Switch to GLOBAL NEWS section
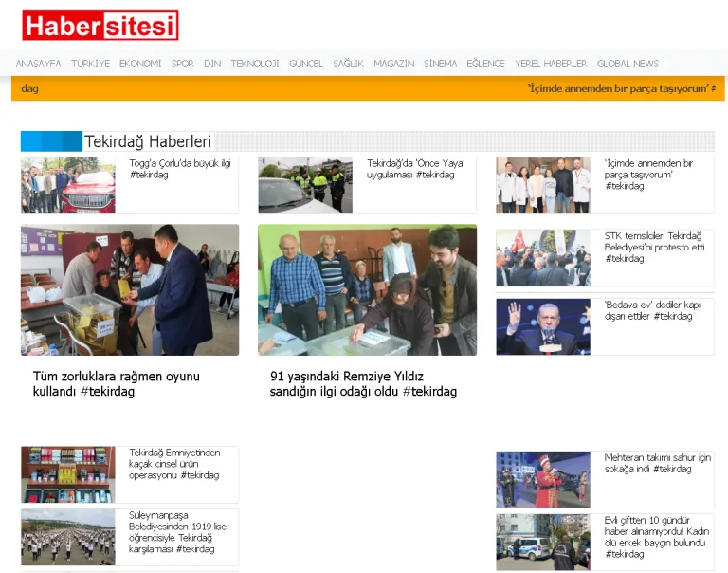Image resolution: width=728 pixels, height=573 pixels. [x=628, y=64]
